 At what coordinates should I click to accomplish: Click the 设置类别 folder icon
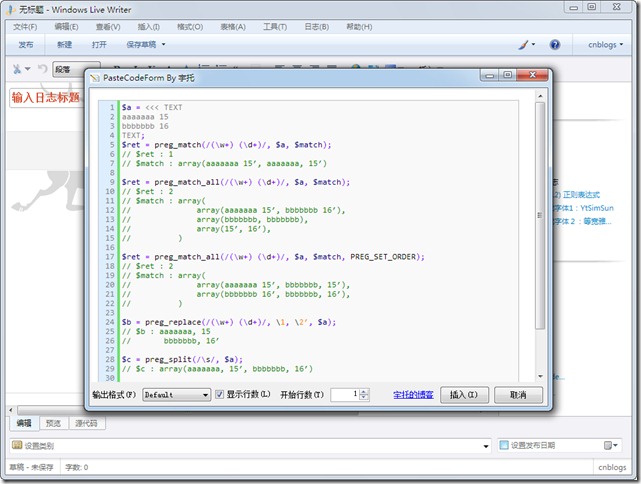(18, 445)
